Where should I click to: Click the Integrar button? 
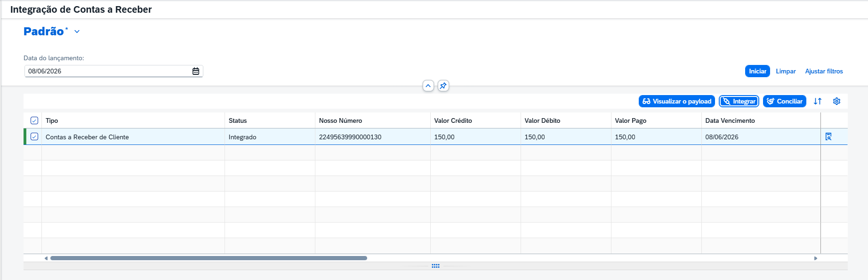coord(739,101)
